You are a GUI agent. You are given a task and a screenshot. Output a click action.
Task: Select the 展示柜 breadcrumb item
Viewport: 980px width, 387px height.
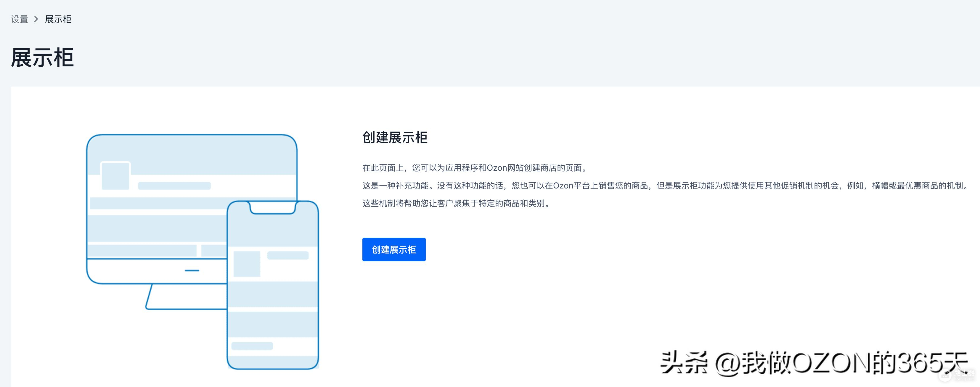point(58,19)
